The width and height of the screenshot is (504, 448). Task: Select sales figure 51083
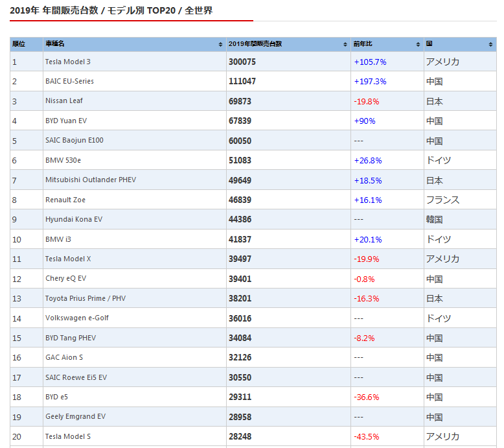coord(240,161)
